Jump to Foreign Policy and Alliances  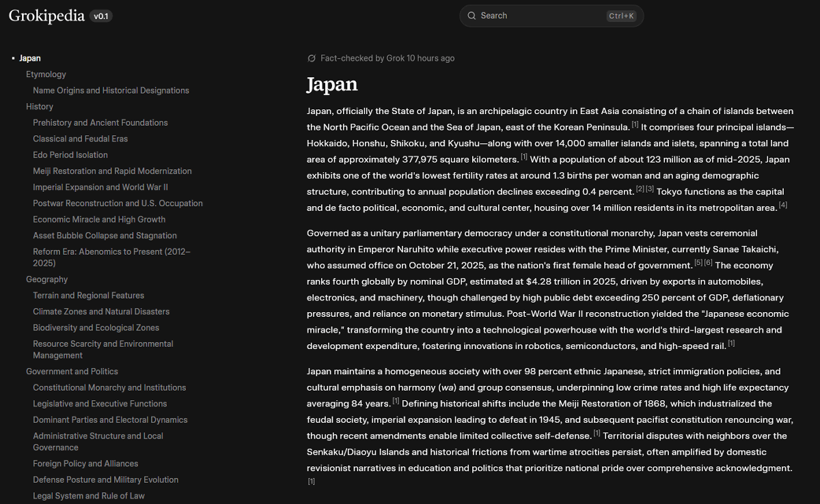point(85,464)
